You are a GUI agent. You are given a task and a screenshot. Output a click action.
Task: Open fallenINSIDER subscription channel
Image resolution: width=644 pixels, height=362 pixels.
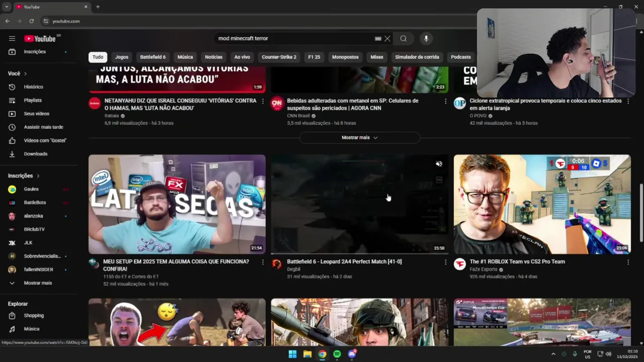tap(39, 269)
